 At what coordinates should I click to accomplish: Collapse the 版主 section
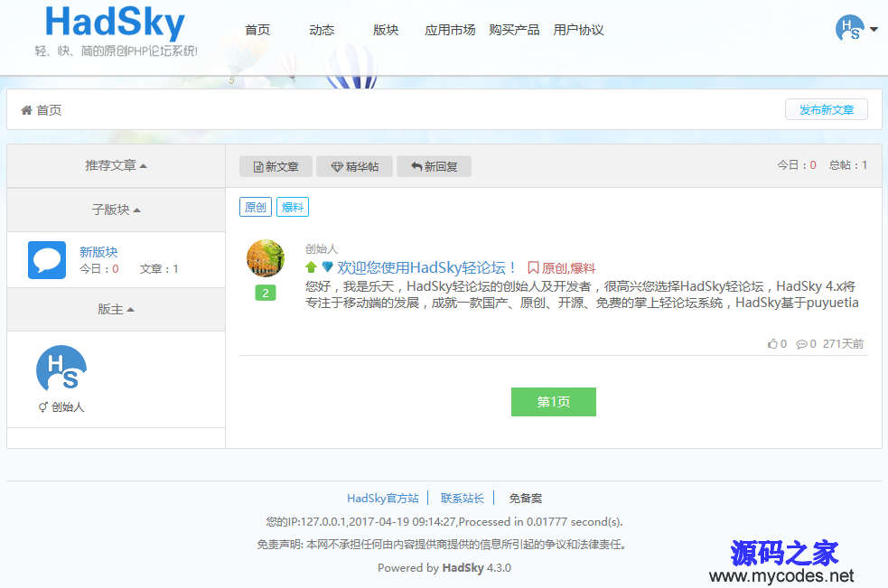pyautogui.click(x=117, y=309)
